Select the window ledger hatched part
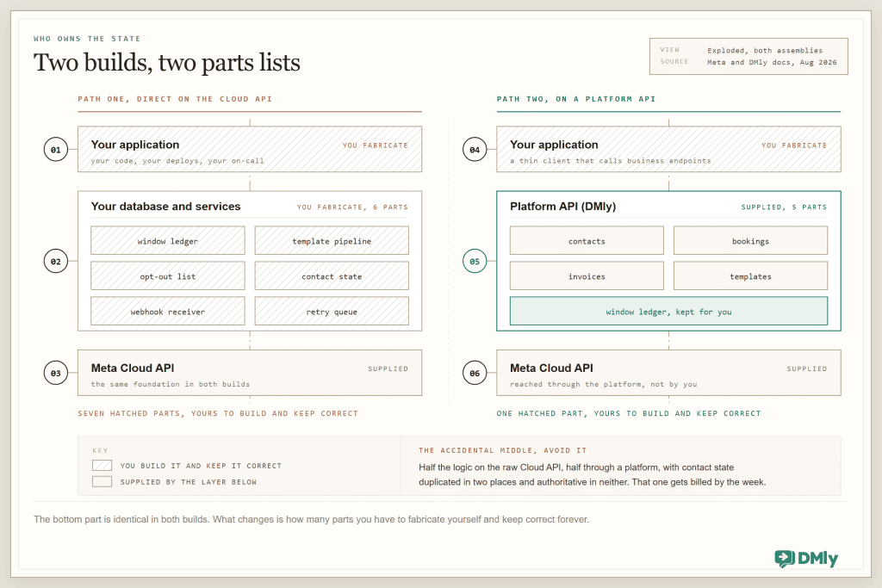 click(168, 240)
